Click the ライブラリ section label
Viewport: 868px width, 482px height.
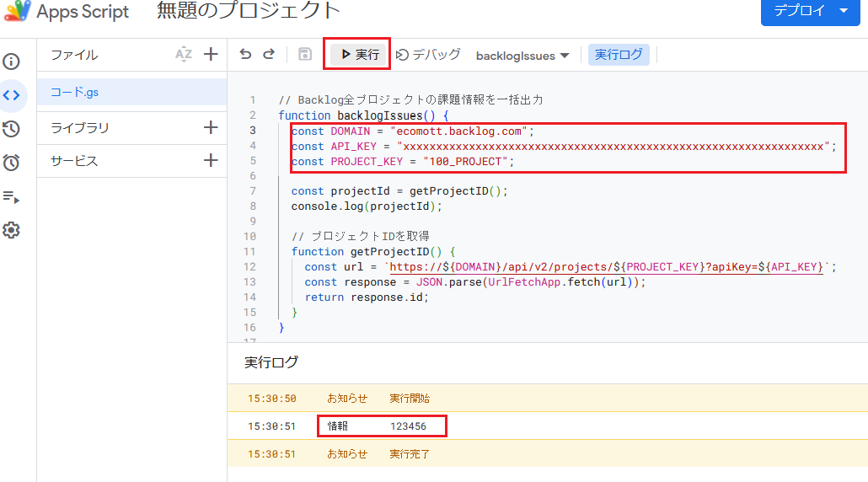click(80, 128)
